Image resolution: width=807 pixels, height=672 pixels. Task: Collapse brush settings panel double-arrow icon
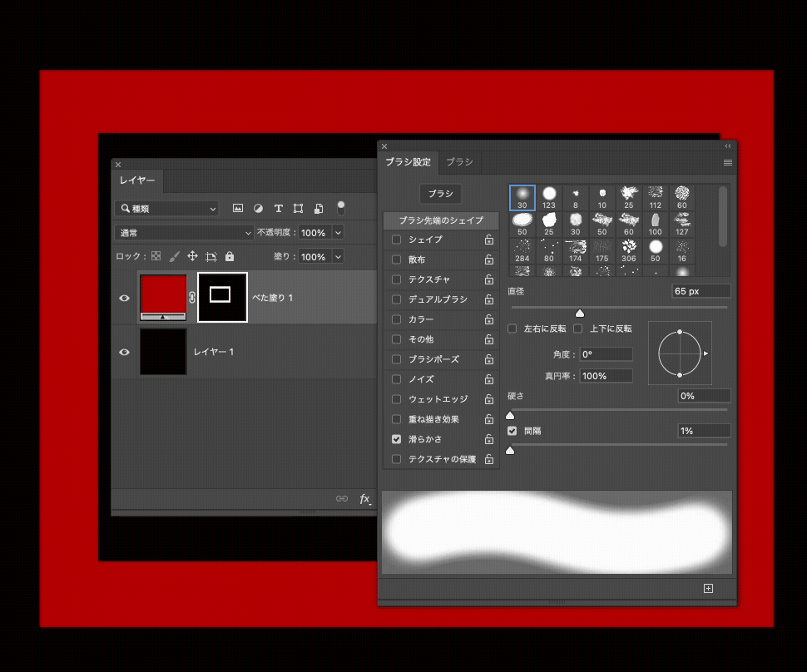coord(728,146)
